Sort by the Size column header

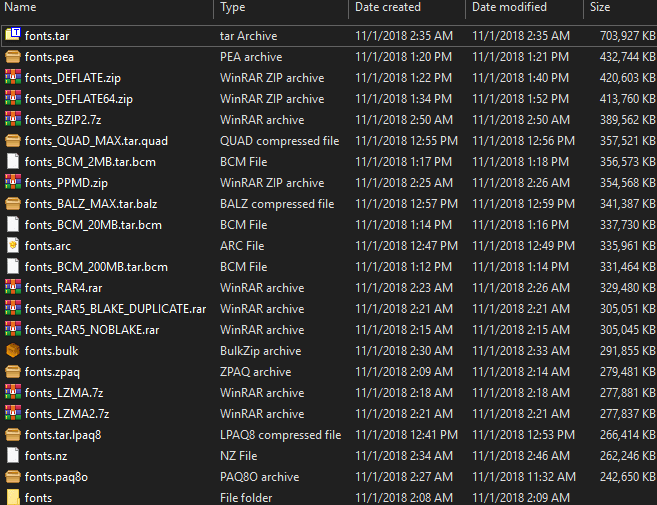[600, 7]
